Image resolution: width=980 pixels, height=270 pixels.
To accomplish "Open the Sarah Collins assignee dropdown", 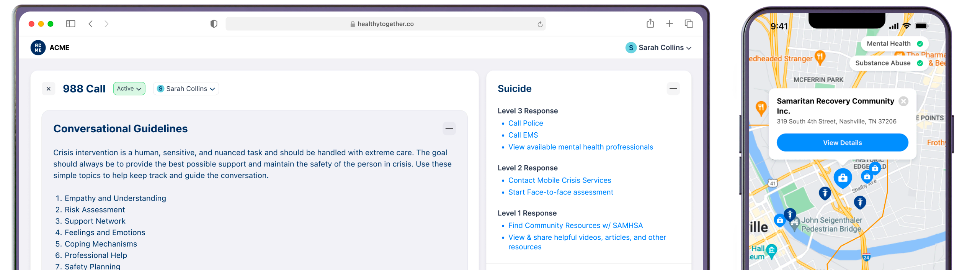I will [186, 89].
